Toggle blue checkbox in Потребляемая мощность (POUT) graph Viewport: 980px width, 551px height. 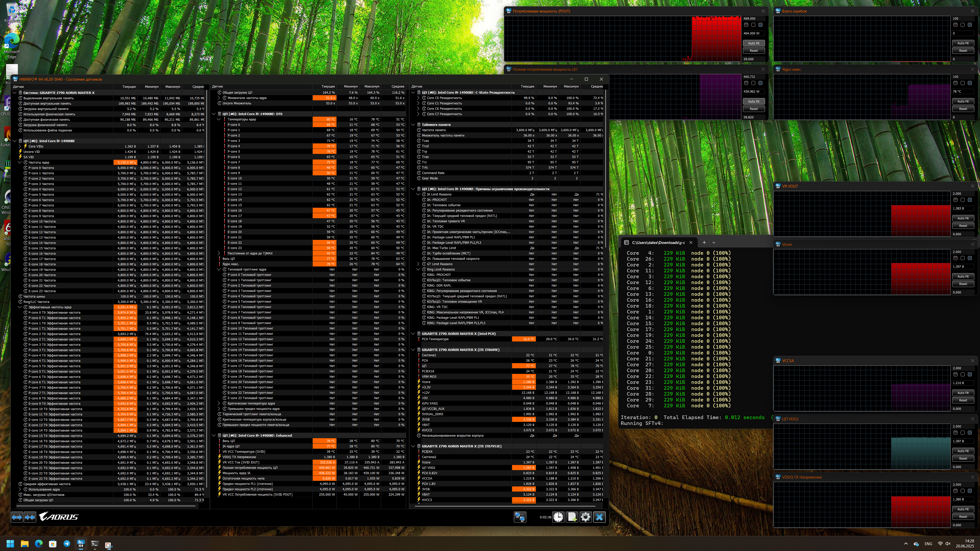tap(760, 25)
